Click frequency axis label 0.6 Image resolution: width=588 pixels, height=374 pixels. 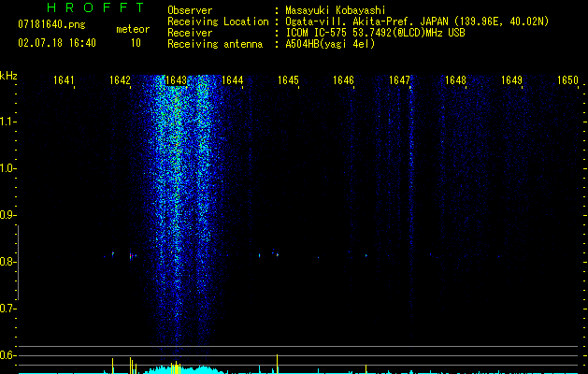coord(7,355)
